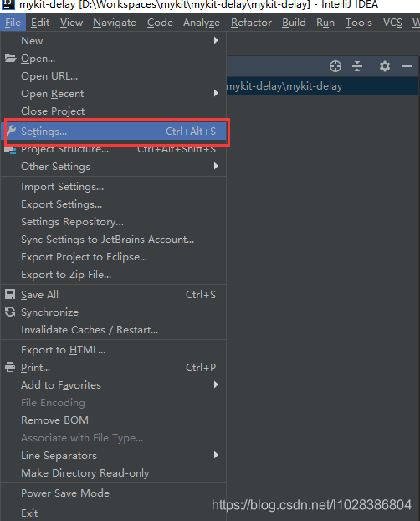Select Project Structure... entry
The image size is (420, 521).
114,150
